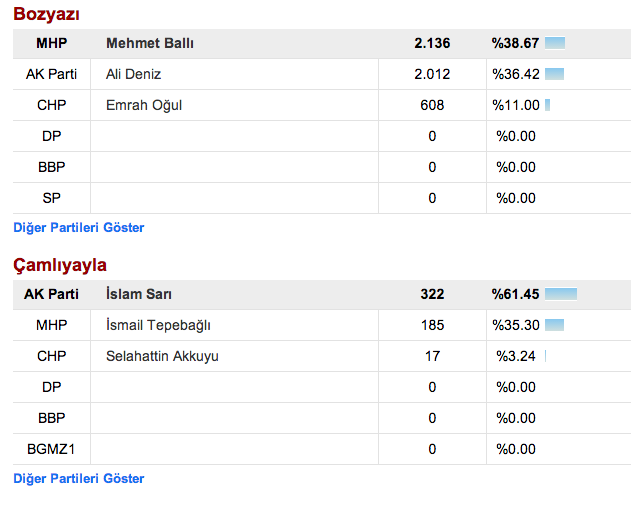Click the Bozyazı district heading
The image size is (643, 505).
46,14
